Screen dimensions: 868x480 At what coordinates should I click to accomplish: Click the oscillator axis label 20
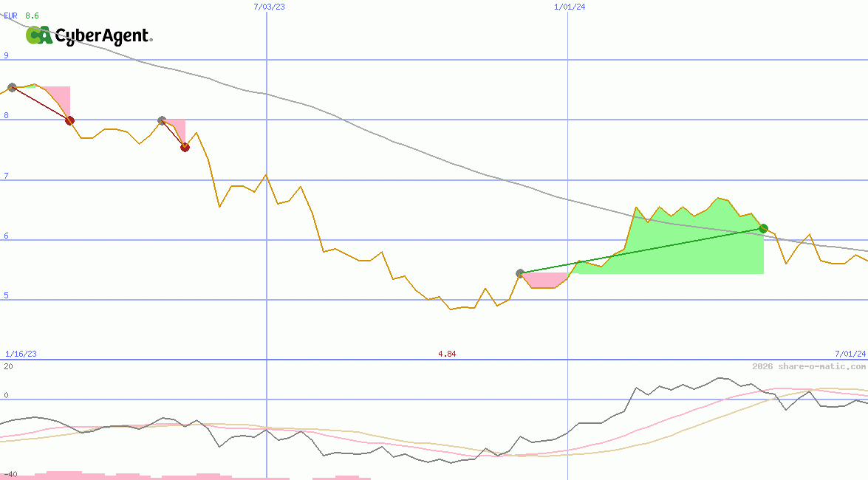pyautogui.click(x=8, y=366)
